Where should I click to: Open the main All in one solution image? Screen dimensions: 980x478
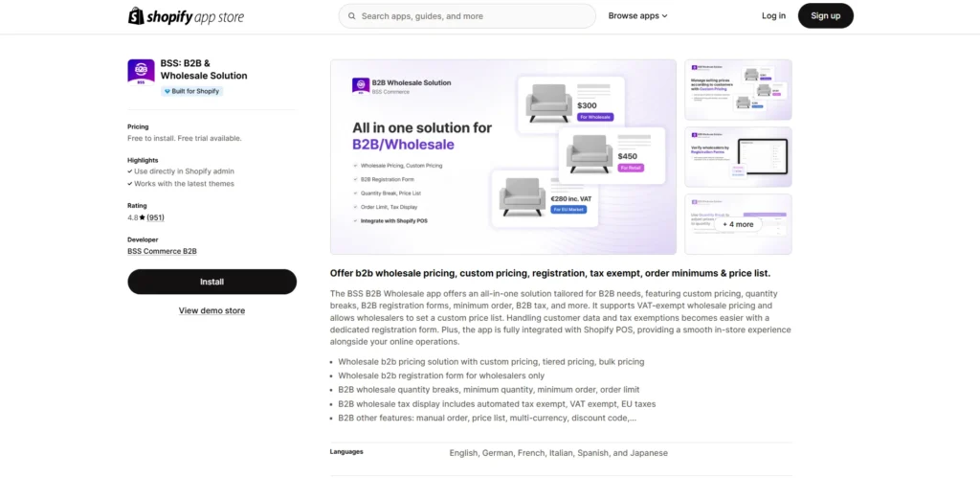(503, 157)
